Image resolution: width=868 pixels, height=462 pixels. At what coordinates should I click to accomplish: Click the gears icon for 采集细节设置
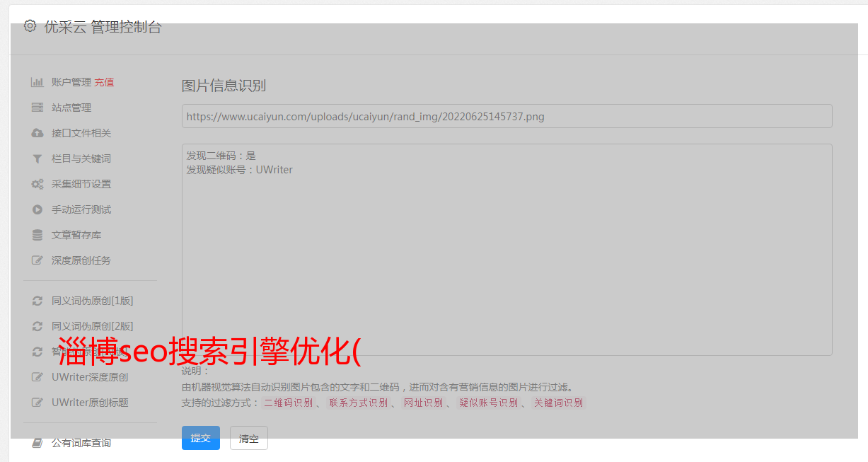tap(37, 184)
